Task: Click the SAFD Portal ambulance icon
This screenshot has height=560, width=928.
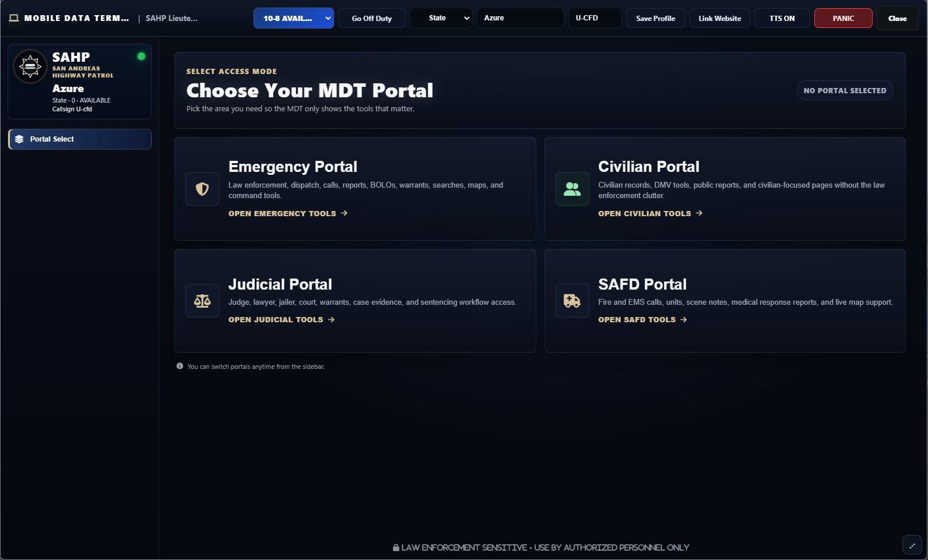Action: coord(572,301)
